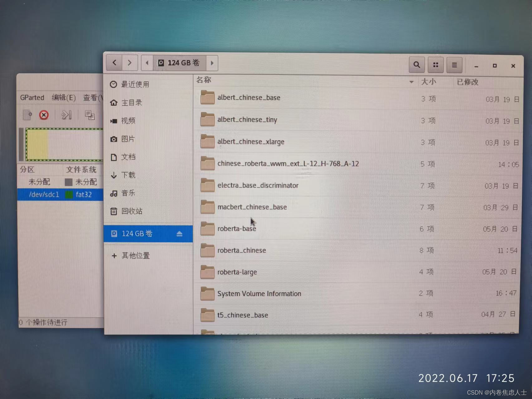
Task: Switch file manager to grid view
Action: pyautogui.click(x=436, y=65)
